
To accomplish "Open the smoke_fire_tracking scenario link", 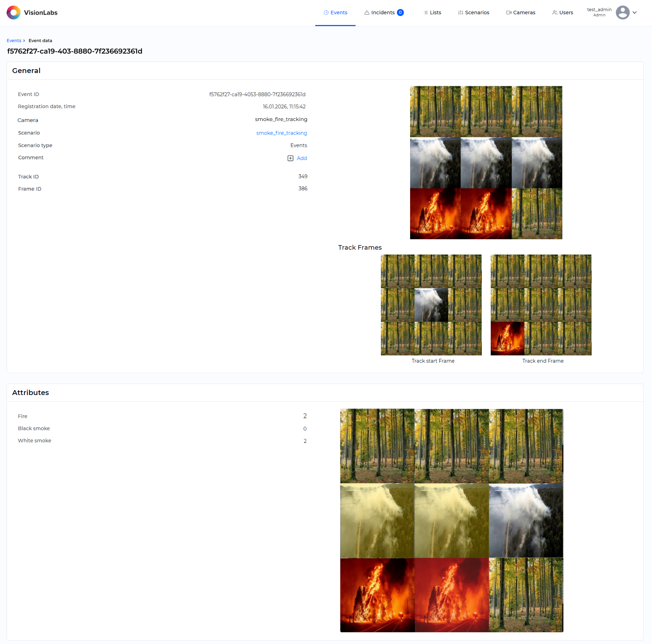I will click(x=282, y=133).
